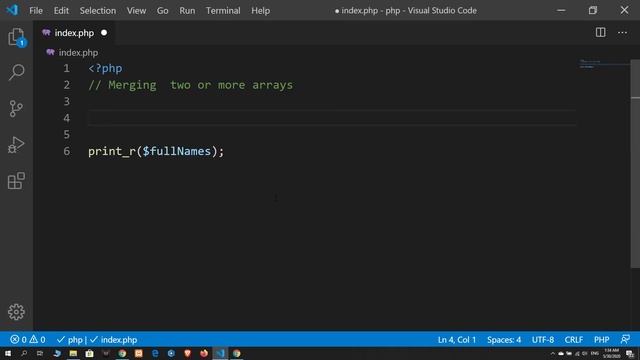Screen dimensions: 640x360
Task: Click Ln 4, Col 1 status item
Action: click(457, 339)
